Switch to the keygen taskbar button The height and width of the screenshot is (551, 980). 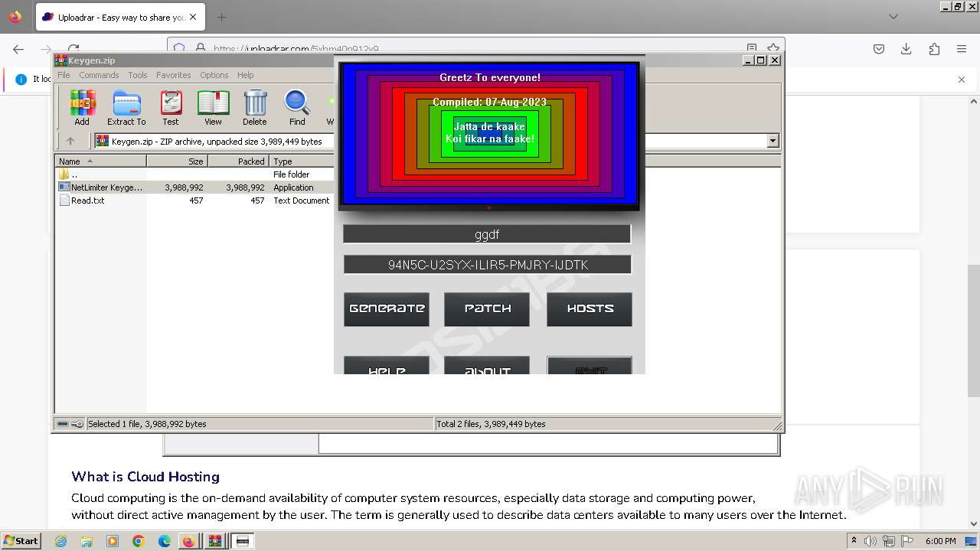pyautogui.click(x=243, y=541)
